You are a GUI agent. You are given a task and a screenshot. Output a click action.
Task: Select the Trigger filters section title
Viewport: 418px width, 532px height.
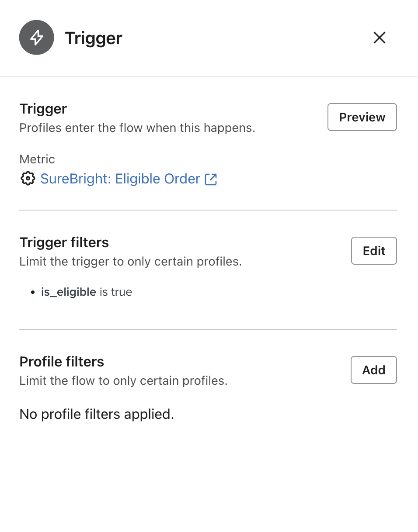pyautogui.click(x=64, y=242)
